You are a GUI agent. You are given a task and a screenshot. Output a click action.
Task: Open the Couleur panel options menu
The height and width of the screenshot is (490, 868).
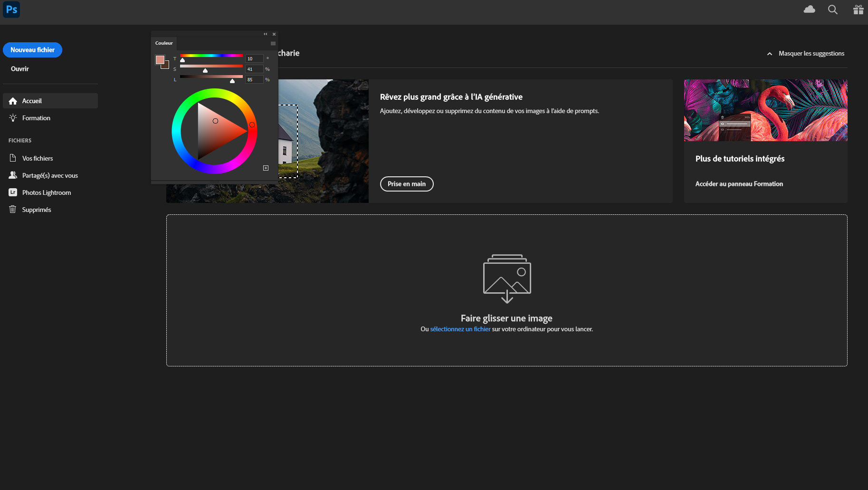click(x=273, y=43)
